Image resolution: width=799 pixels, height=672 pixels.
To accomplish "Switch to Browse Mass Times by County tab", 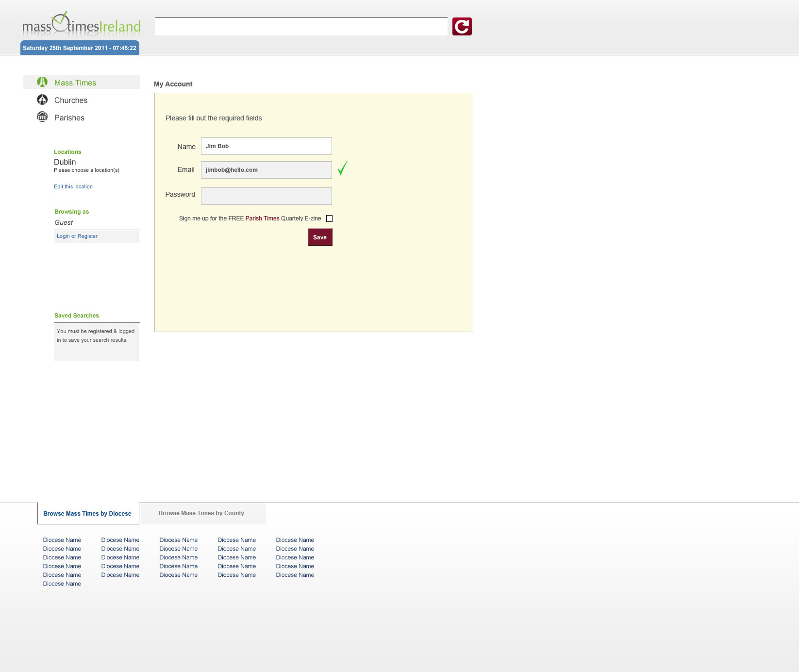I will click(201, 513).
